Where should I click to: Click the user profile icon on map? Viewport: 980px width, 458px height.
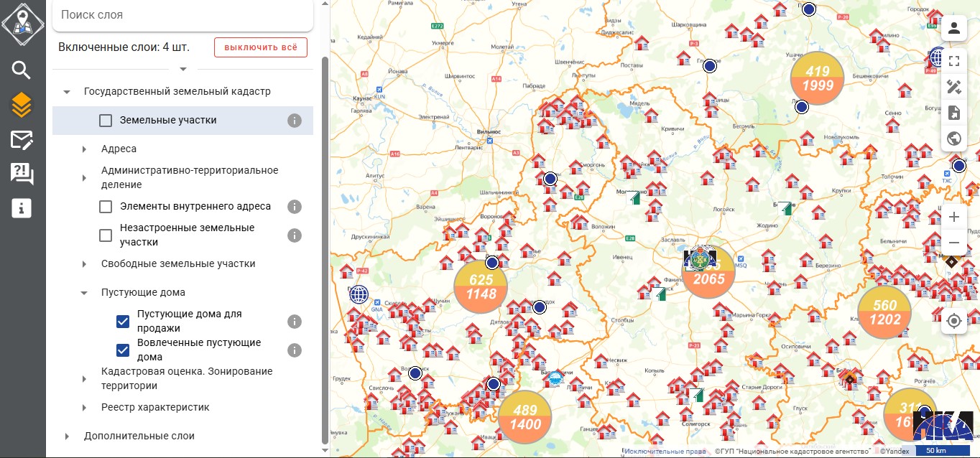point(954,29)
